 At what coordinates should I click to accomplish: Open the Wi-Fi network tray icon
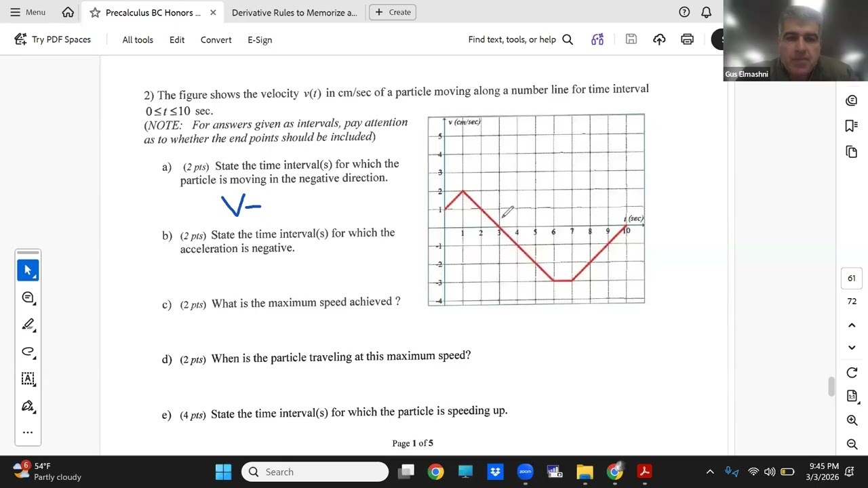tap(753, 472)
